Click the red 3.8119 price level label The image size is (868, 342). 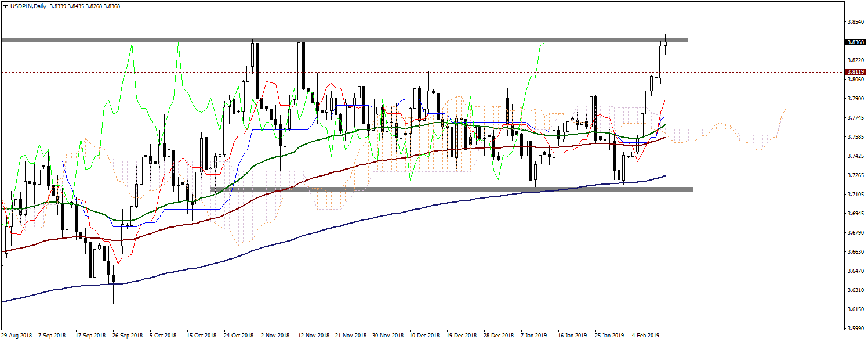pyautogui.click(x=855, y=73)
